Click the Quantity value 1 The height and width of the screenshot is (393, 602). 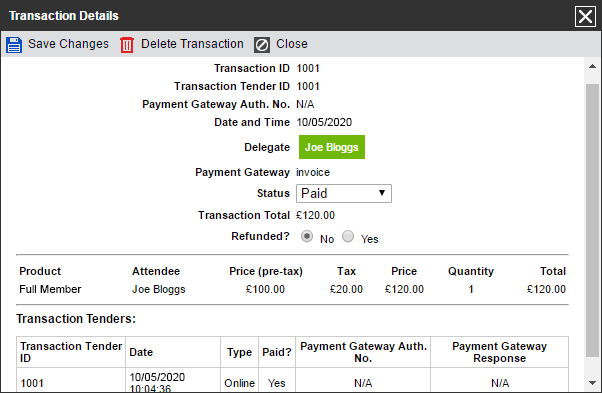pyautogui.click(x=471, y=289)
